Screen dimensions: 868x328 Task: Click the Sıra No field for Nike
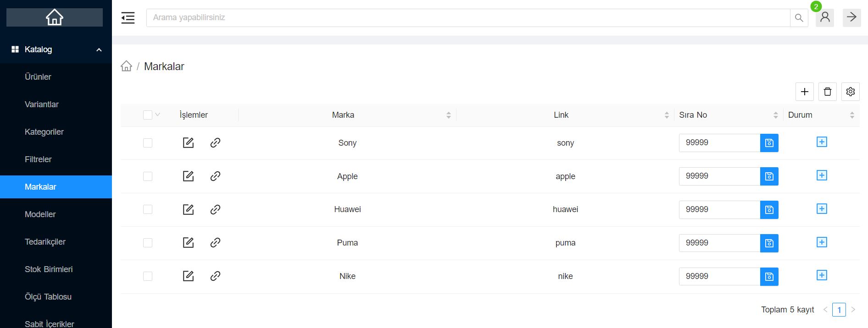719,277
